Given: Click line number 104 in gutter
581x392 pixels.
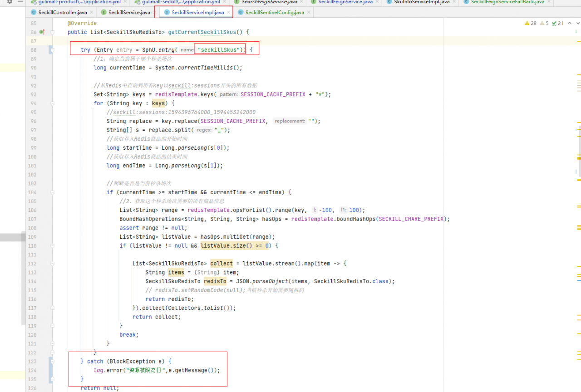Looking at the screenshot, I should (32, 192).
